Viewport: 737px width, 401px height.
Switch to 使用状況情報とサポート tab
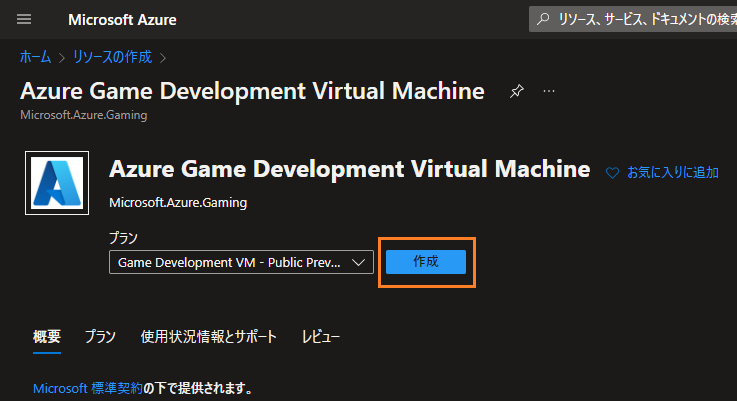[209, 337]
